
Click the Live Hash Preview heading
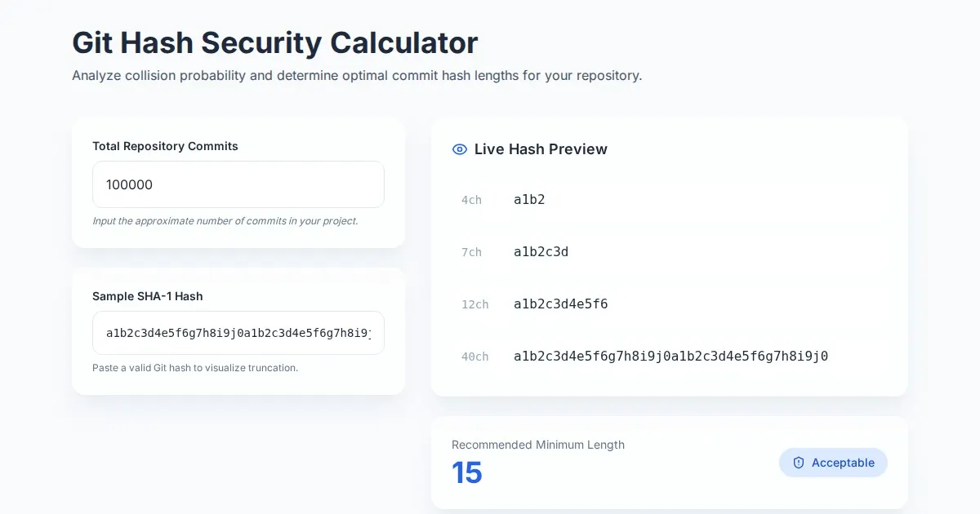click(x=541, y=149)
